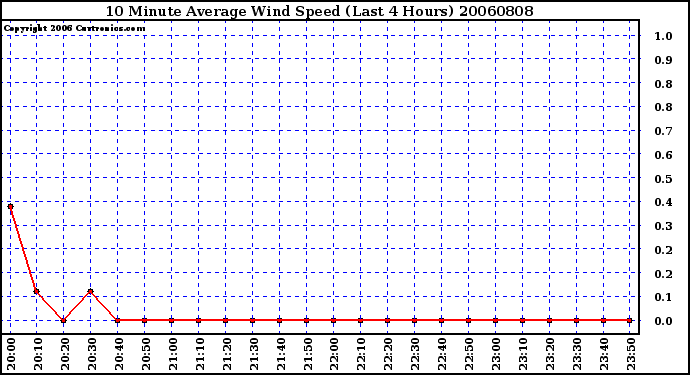Click the 21:40 time label

pyautogui.click(x=281, y=354)
